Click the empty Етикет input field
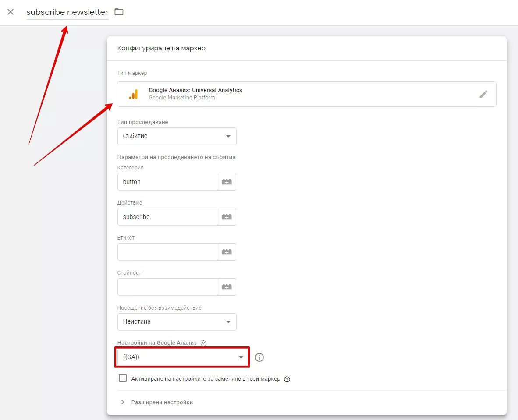This screenshot has height=420, width=518. click(x=167, y=251)
